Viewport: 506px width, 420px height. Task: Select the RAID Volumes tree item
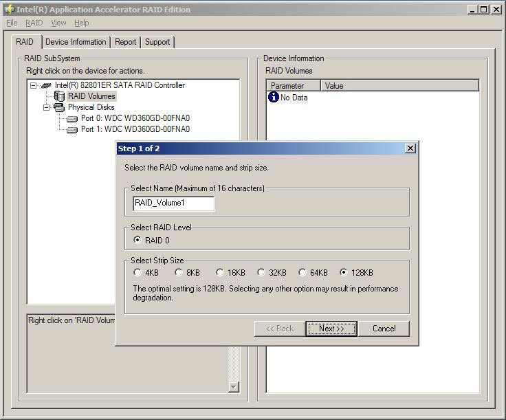click(91, 96)
